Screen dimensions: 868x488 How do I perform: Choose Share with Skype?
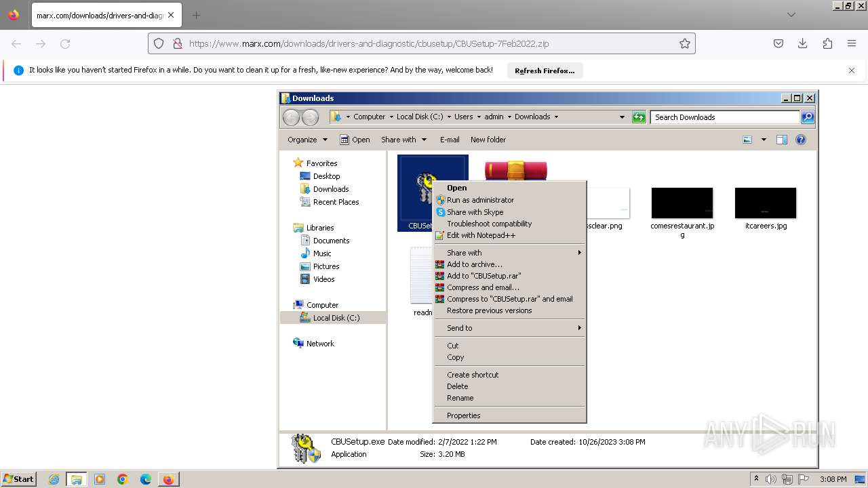tap(509, 212)
